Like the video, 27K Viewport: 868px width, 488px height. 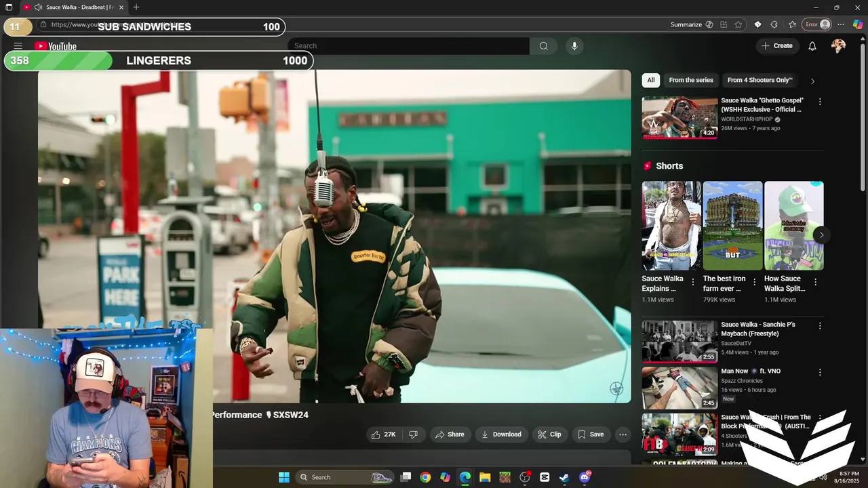(383, 434)
